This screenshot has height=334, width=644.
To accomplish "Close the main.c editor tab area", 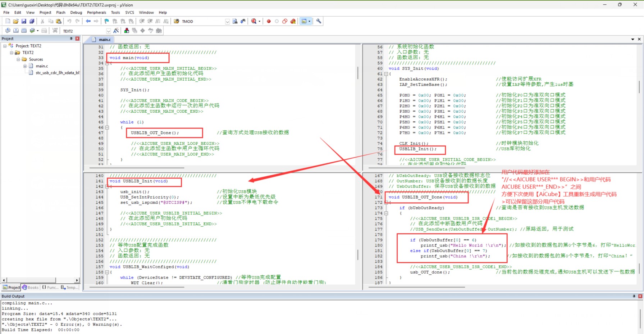I will pyautogui.click(x=639, y=39).
